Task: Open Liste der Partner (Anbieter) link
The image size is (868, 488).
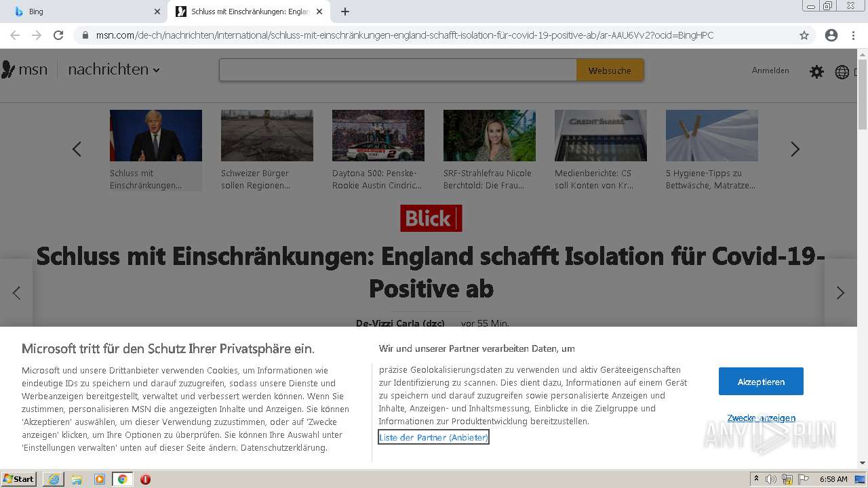Action: [x=433, y=437]
